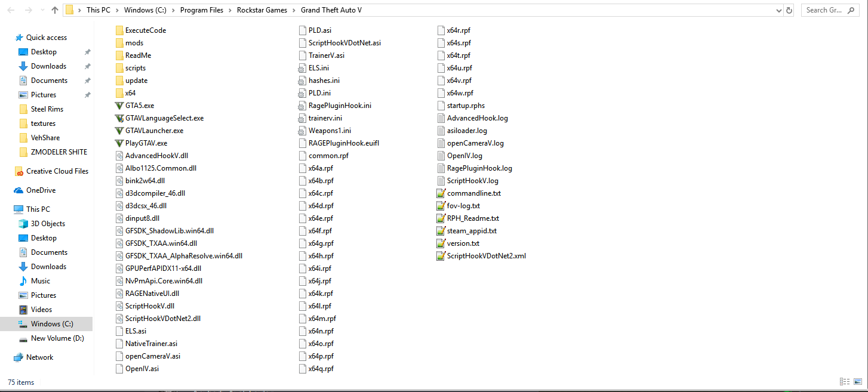This screenshot has width=868, height=392.
Task: Switch to details view layout icon
Action: click(845, 382)
